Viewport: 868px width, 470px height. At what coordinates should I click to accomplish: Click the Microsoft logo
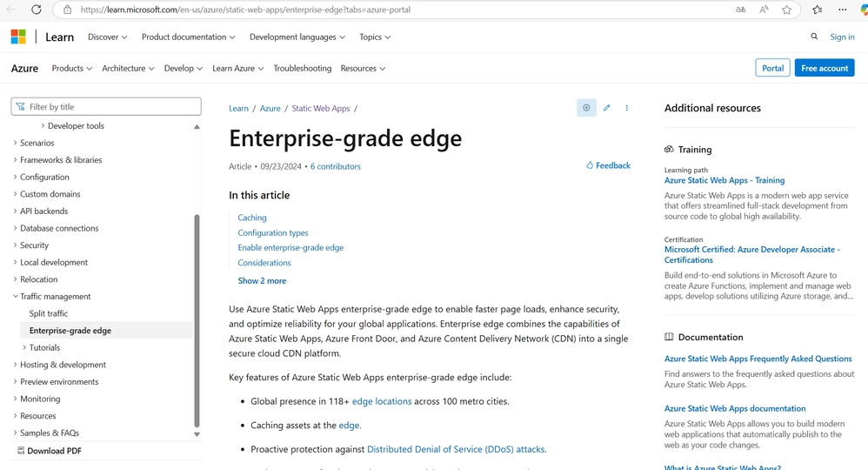(x=18, y=37)
